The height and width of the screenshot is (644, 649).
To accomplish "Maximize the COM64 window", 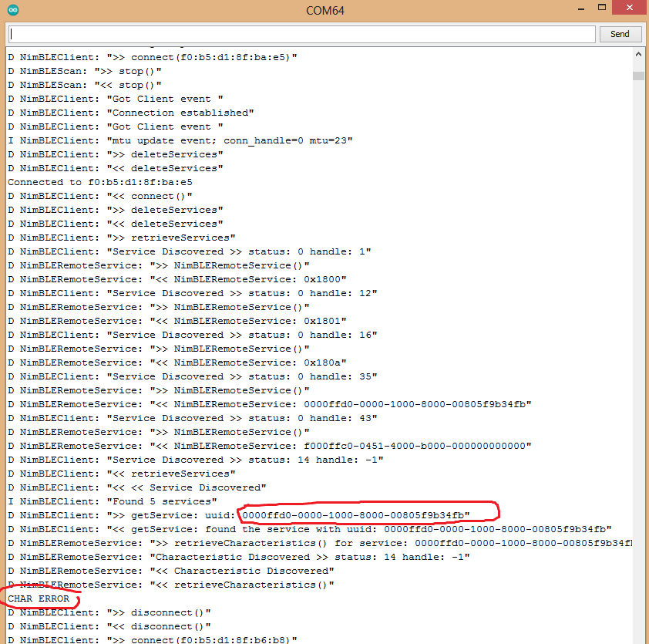I will point(602,8).
